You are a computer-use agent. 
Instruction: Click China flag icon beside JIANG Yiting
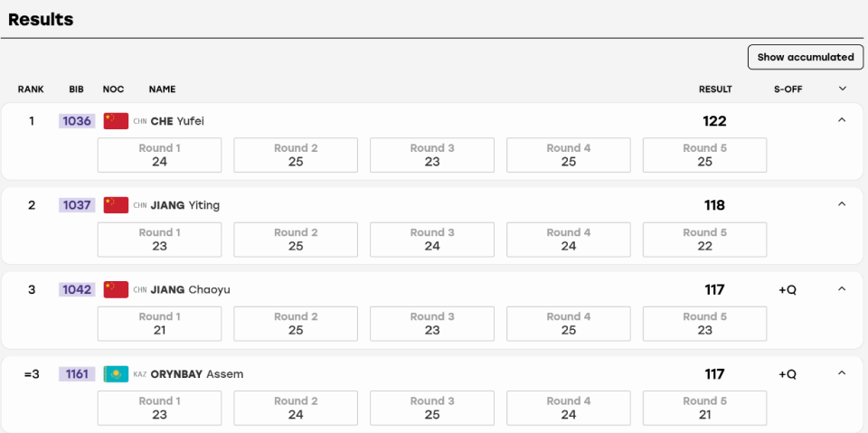[116, 205]
